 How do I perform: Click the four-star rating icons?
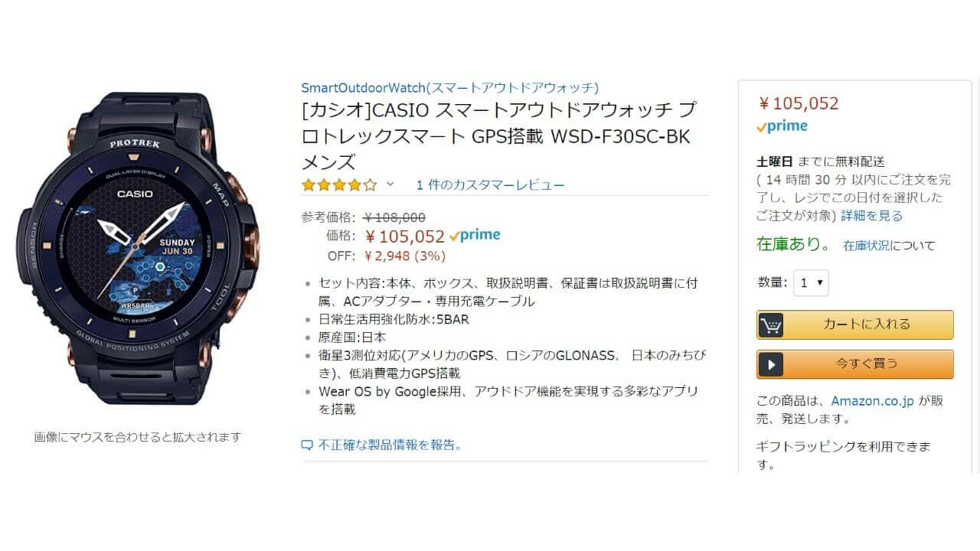339,184
